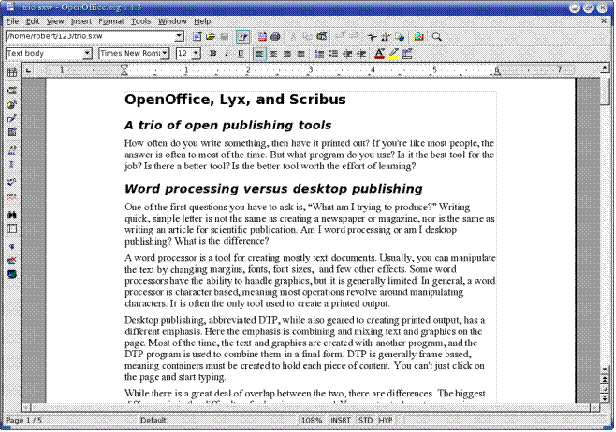Screen dimensions: 616x432
Task: Click the vertical scrollbar up arrow
Action: 605,69
